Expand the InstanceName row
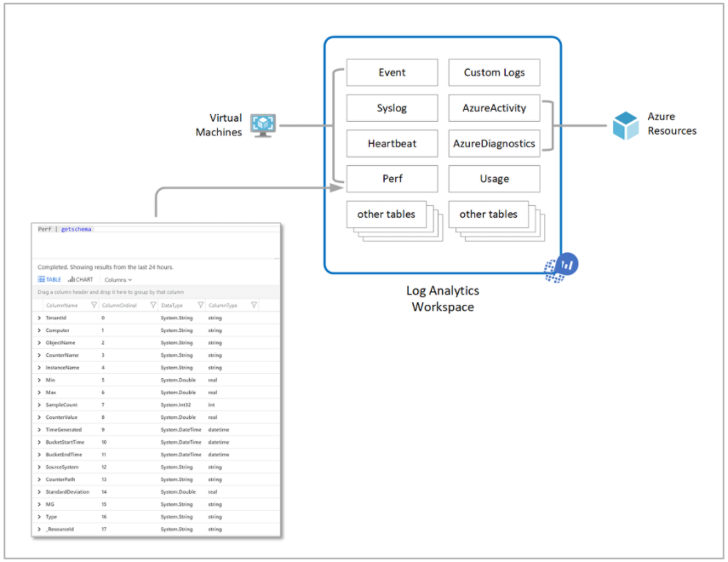Image resolution: width=728 pixels, height=562 pixels. point(39,368)
